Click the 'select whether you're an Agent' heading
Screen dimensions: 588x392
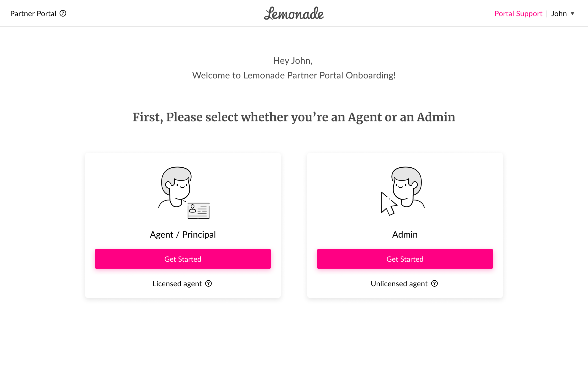point(294,117)
